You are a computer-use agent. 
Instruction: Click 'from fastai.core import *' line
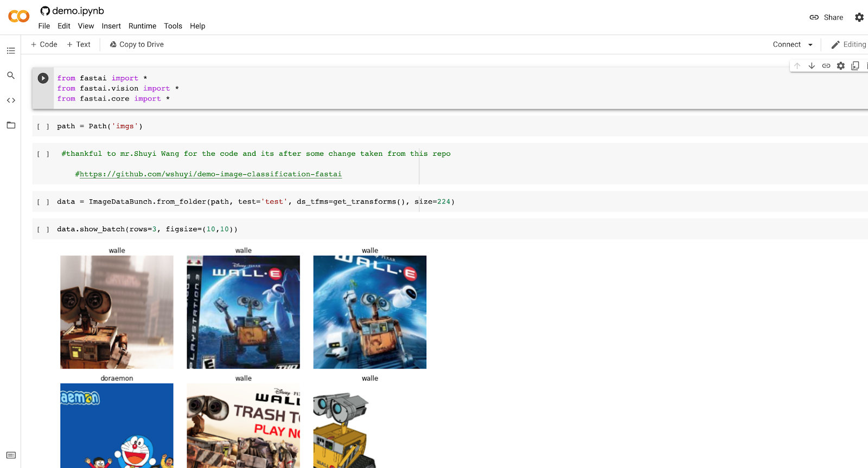pos(113,99)
